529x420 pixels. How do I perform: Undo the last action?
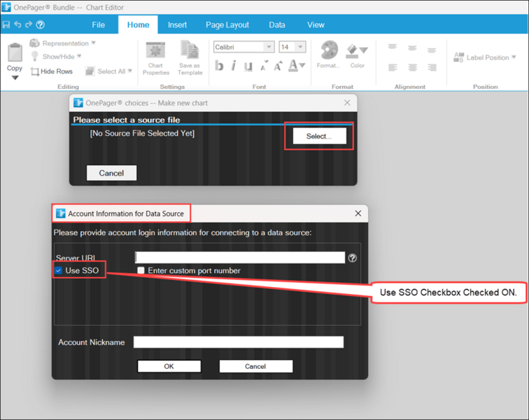[17, 24]
